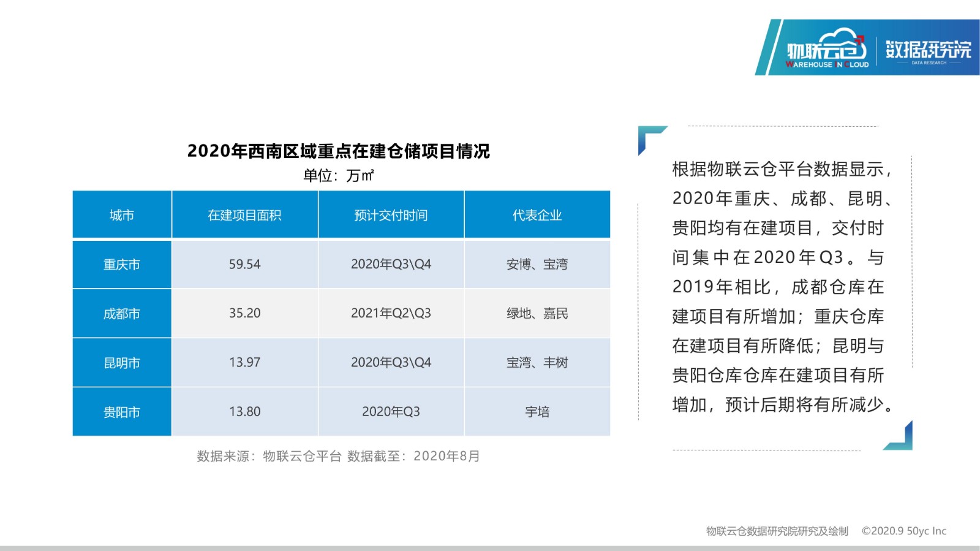The width and height of the screenshot is (980, 551).
Task: Click the 数据研究院 Data Research logo
Action: click(928, 51)
